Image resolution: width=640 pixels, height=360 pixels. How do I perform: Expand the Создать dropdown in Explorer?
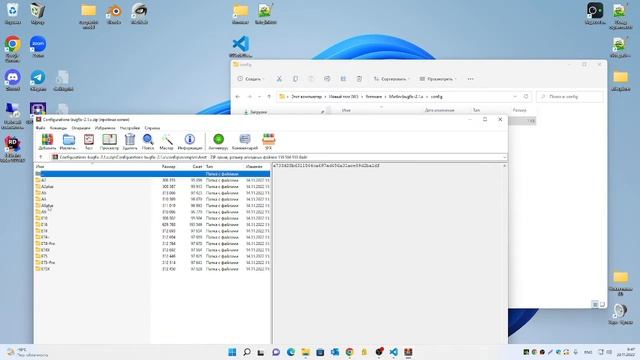[251, 79]
